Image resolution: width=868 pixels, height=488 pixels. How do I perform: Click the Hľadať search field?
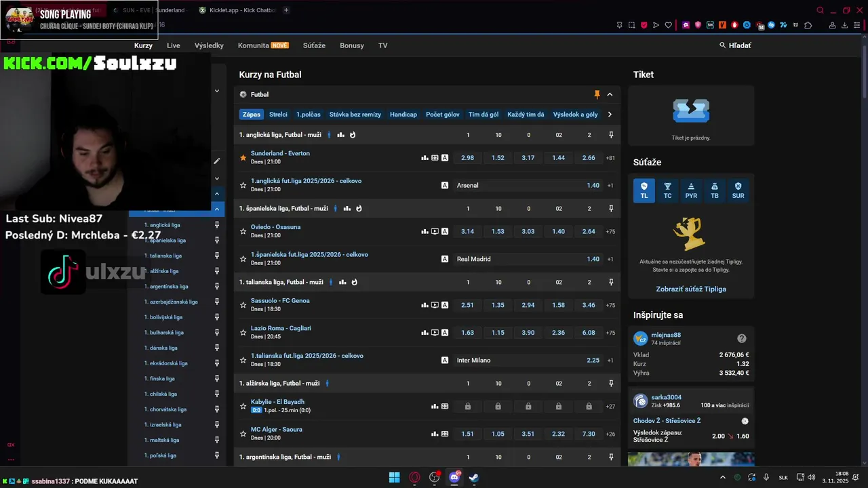tap(735, 45)
